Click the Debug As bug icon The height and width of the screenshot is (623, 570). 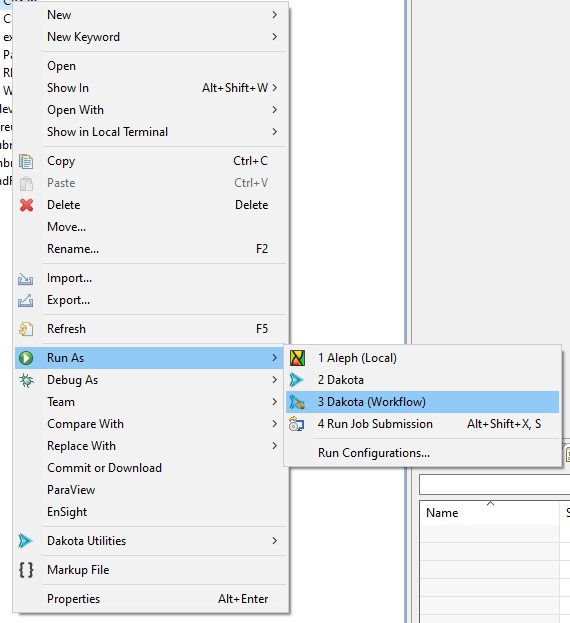point(26,380)
